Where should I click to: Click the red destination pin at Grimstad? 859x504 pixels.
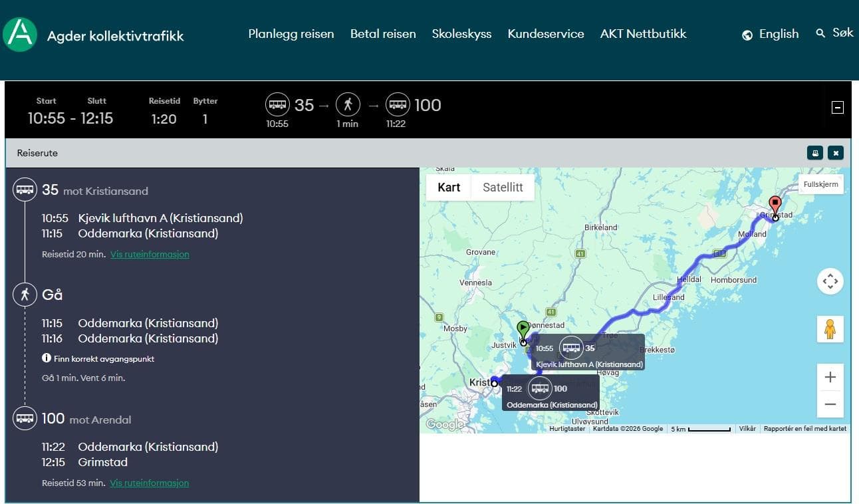pos(775,205)
